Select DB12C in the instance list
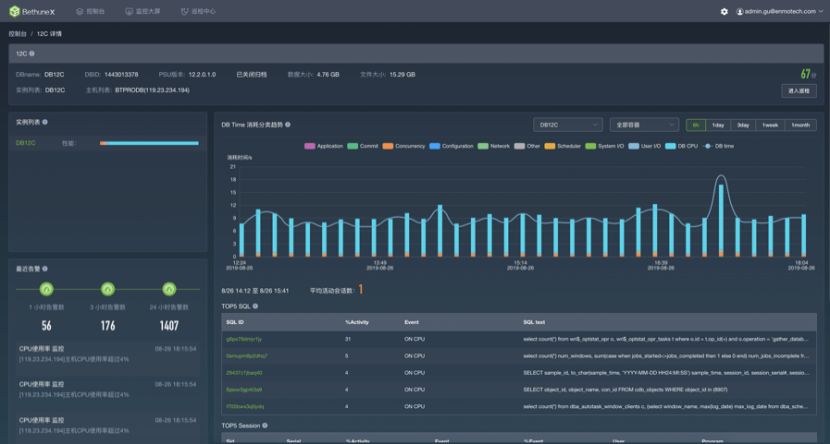The image size is (830, 444). point(26,143)
